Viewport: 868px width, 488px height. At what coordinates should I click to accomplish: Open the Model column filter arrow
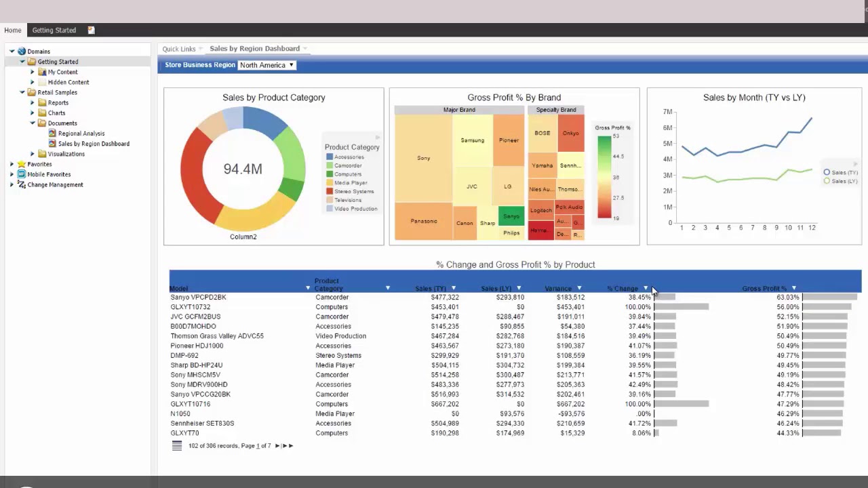(308, 289)
